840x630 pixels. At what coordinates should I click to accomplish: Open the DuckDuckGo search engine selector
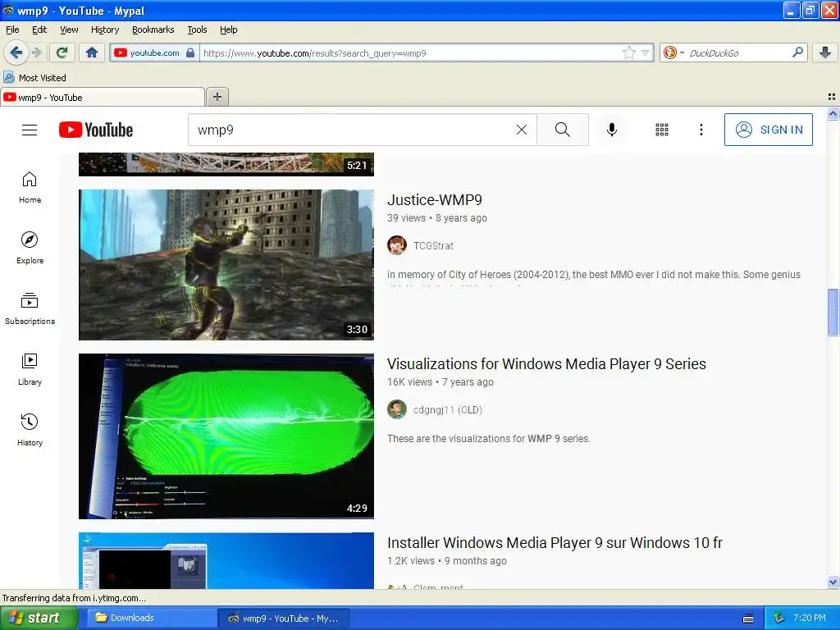coord(673,52)
